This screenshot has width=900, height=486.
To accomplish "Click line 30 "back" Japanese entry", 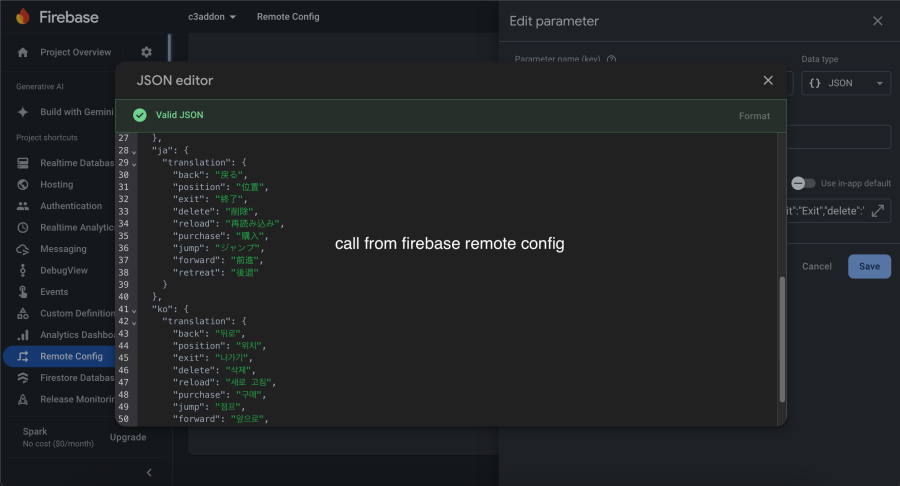I will click(x=210, y=175).
